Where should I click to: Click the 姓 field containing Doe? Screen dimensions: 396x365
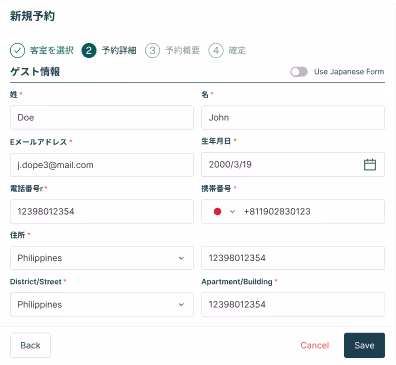(102, 118)
